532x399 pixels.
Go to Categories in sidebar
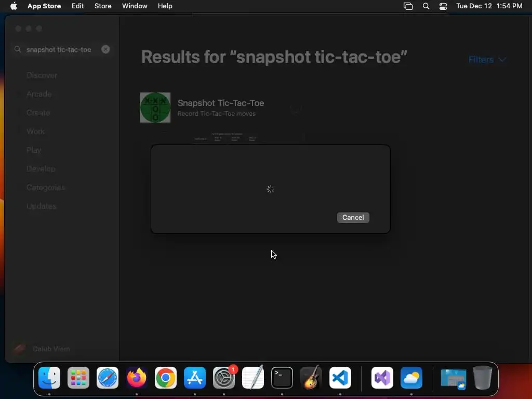coord(46,187)
